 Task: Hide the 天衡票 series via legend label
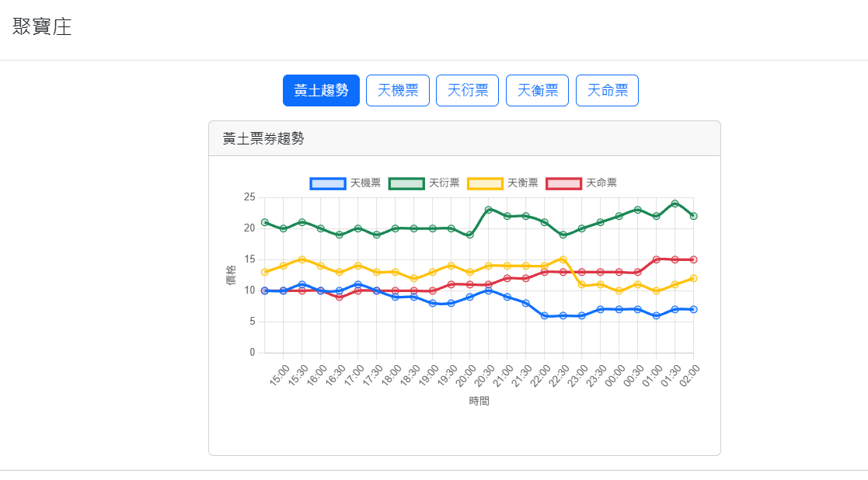pyautogui.click(x=523, y=183)
